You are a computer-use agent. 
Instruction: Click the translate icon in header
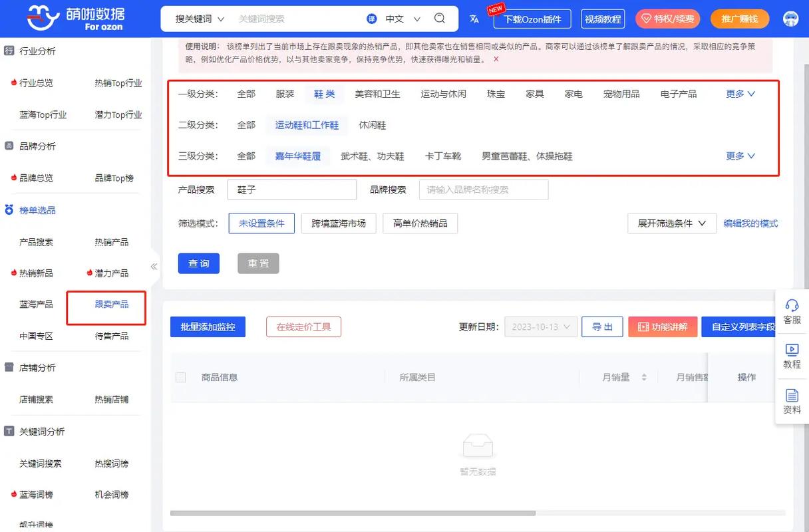tap(474, 19)
